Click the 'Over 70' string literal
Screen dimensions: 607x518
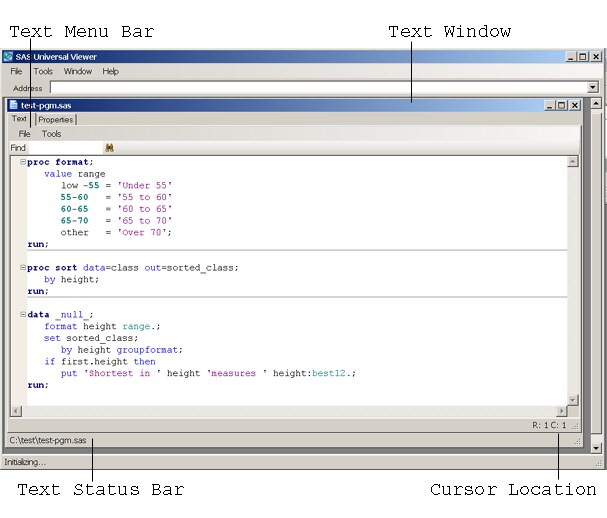(x=142, y=232)
